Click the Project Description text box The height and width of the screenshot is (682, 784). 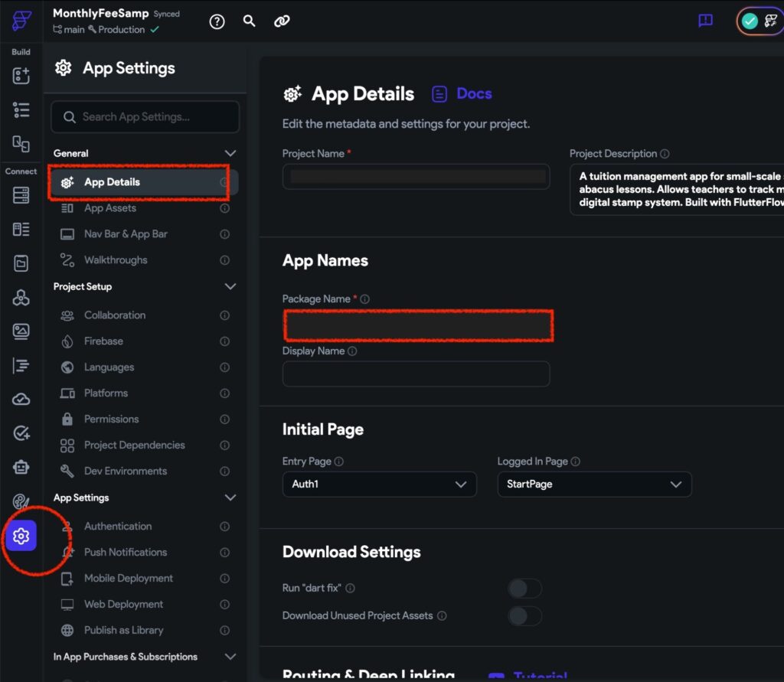coord(677,190)
